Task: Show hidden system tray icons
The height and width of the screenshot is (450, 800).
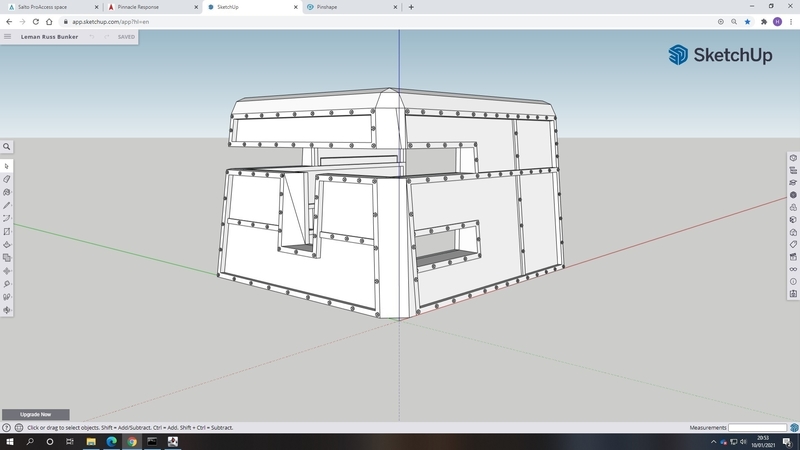Action: click(713, 442)
